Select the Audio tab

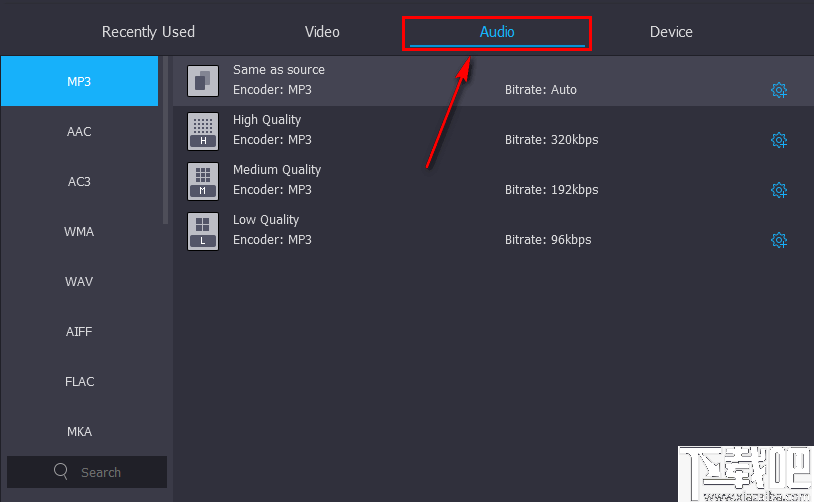pyautogui.click(x=497, y=32)
